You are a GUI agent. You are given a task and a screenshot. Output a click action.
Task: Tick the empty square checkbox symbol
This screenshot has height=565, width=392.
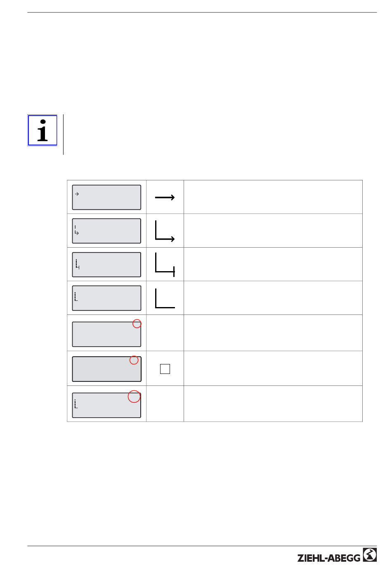[165, 369]
